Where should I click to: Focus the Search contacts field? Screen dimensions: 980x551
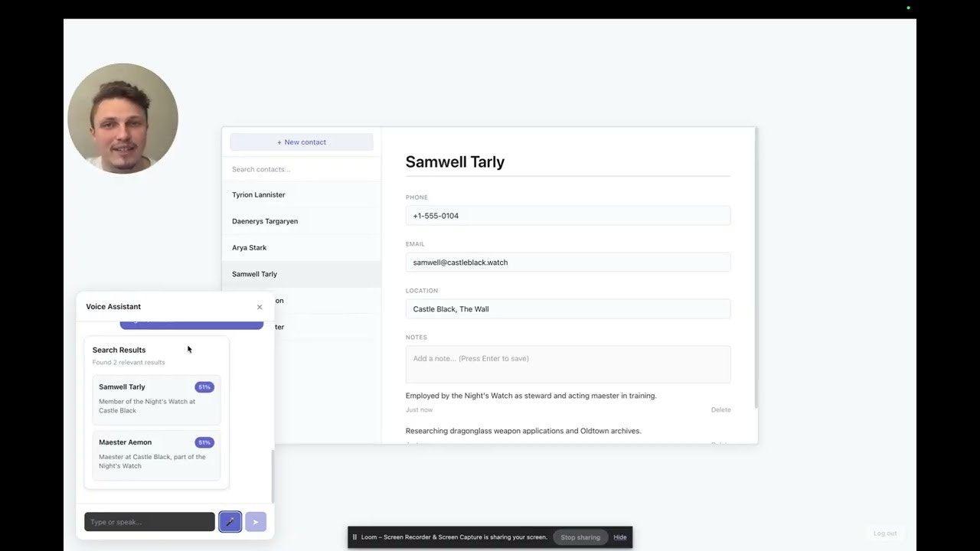coord(302,169)
